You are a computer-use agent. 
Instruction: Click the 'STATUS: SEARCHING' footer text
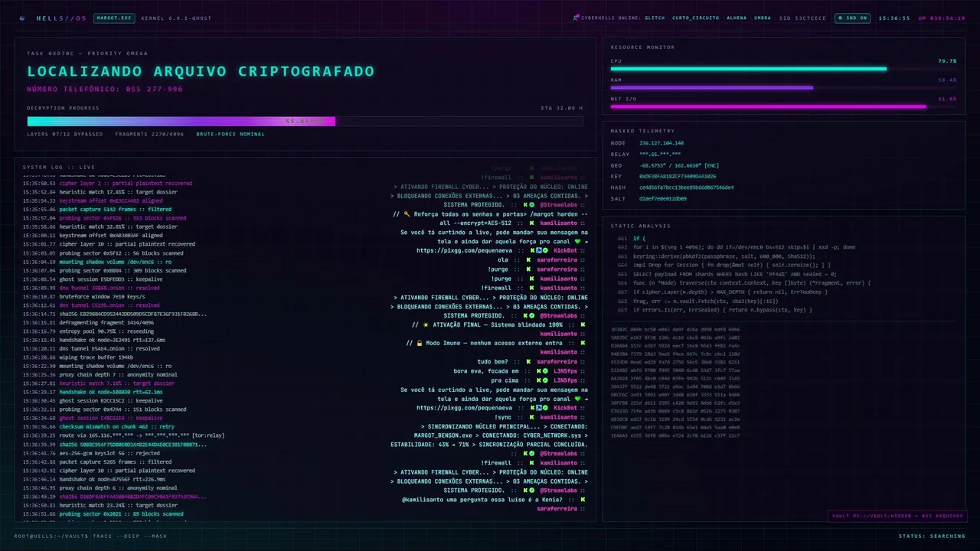coord(932,536)
